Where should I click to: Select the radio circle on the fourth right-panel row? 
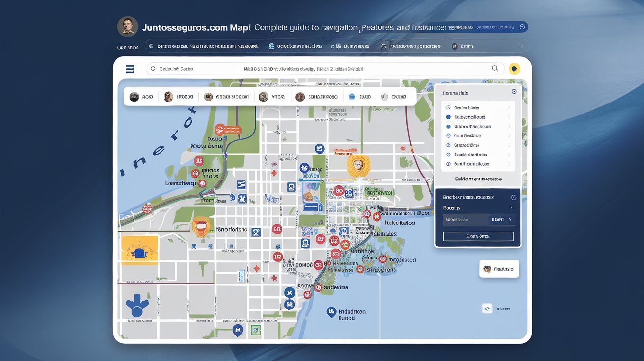448,135
